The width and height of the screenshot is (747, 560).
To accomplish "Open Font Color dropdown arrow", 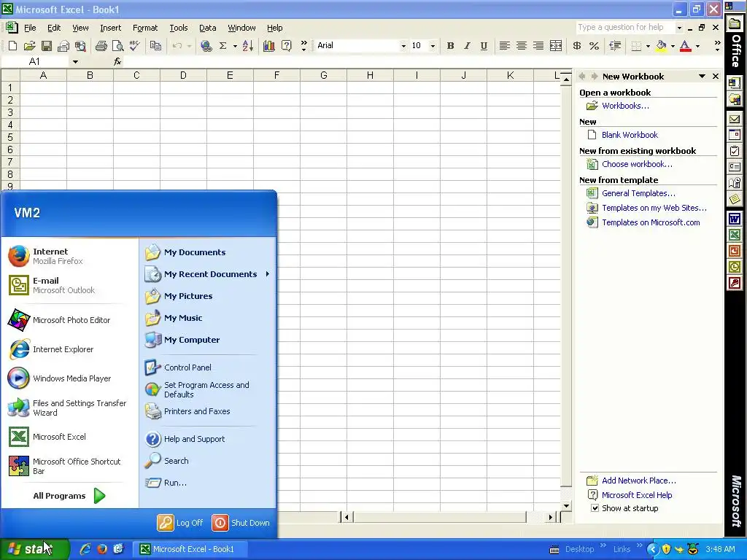I will click(697, 46).
